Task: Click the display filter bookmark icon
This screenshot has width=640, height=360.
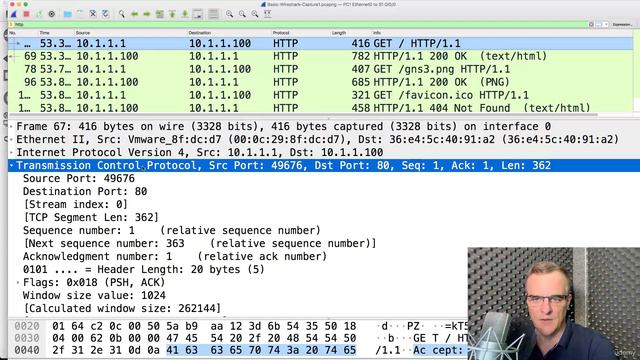Action: pos(11,24)
